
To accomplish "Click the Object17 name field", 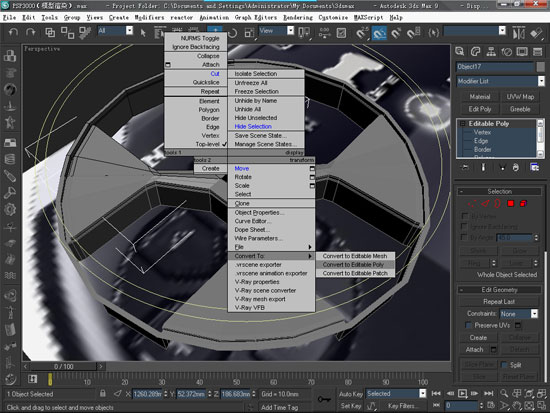I will [x=495, y=67].
